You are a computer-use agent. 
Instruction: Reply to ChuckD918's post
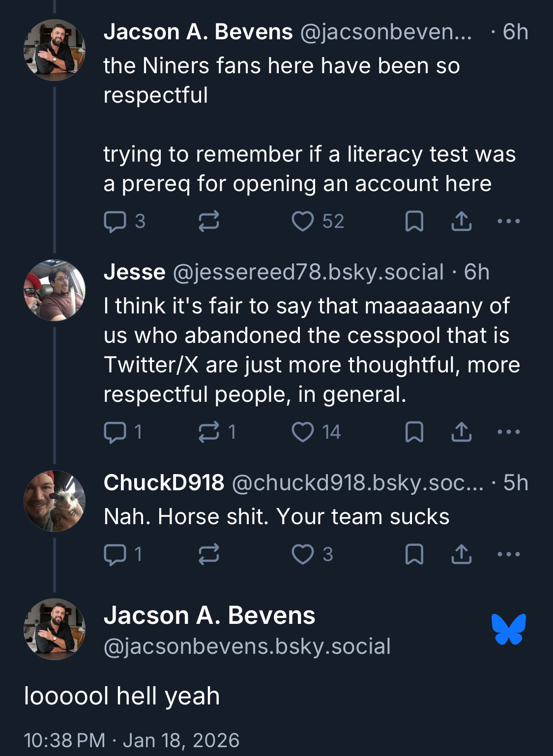click(x=115, y=555)
